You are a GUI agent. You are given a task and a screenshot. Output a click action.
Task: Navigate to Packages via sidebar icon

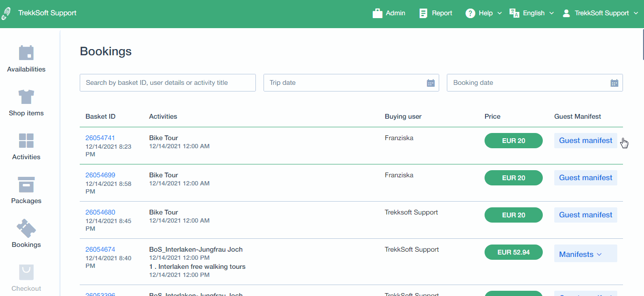click(26, 189)
